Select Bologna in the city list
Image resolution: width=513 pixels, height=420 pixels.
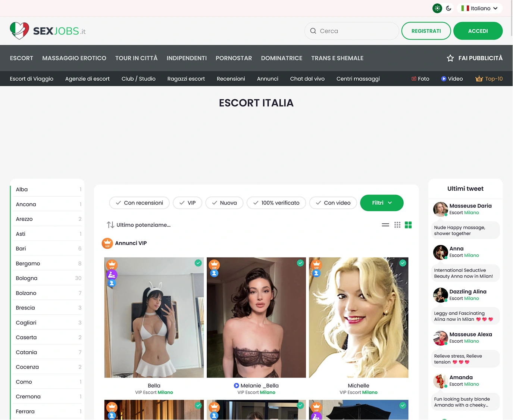pyautogui.click(x=49, y=278)
